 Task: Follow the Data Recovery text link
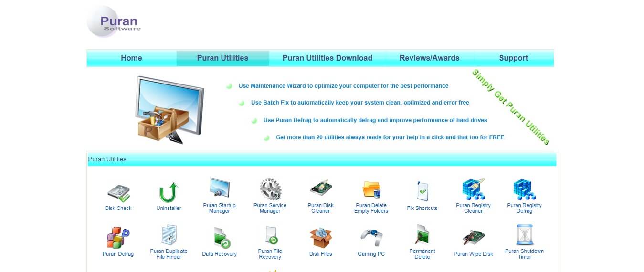point(219,254)
